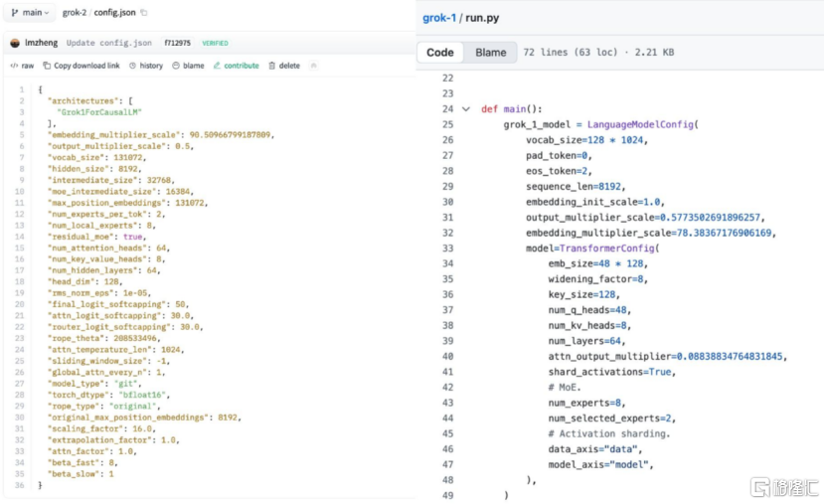The height and width of the screenshot is (504, 825).
Task: Click the "scaling_factor": 16.0 line
Action: [101, 428]
